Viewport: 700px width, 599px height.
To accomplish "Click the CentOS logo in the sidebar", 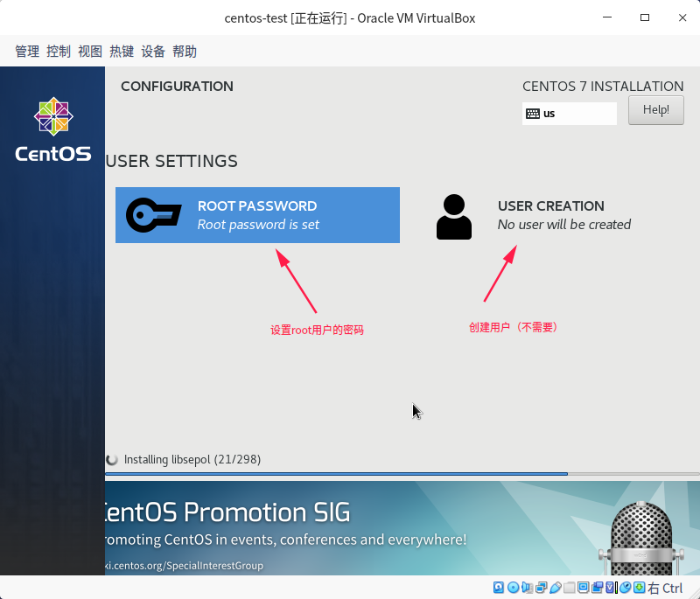I will pyautogui.click(x=53, y=129).
